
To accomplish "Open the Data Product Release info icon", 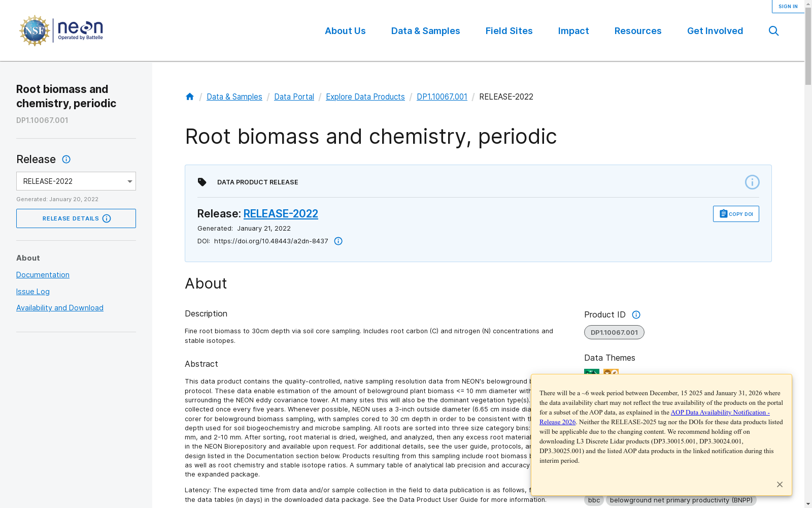I will pos(752,182).
